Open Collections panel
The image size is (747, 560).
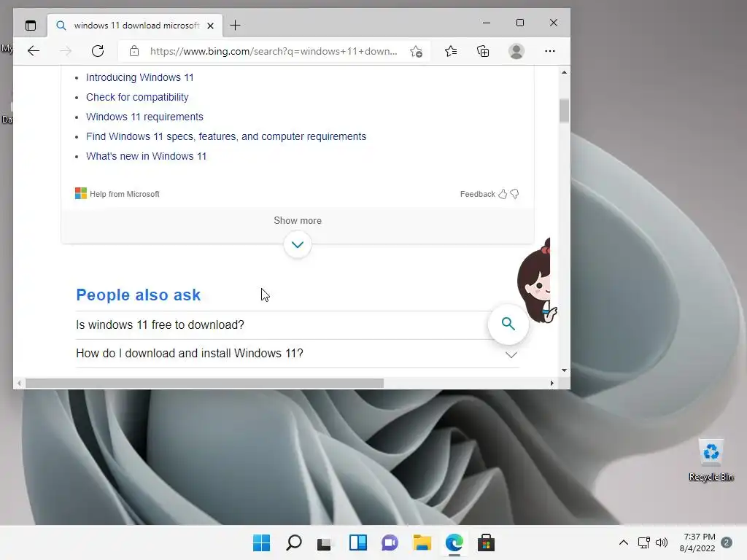(x=483, y=51)
